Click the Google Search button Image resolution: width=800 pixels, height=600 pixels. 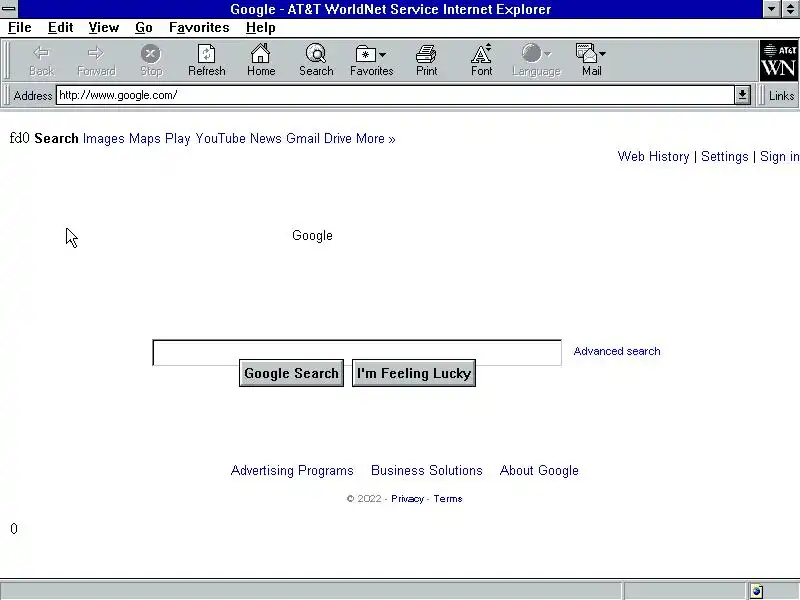pos(291,373)
